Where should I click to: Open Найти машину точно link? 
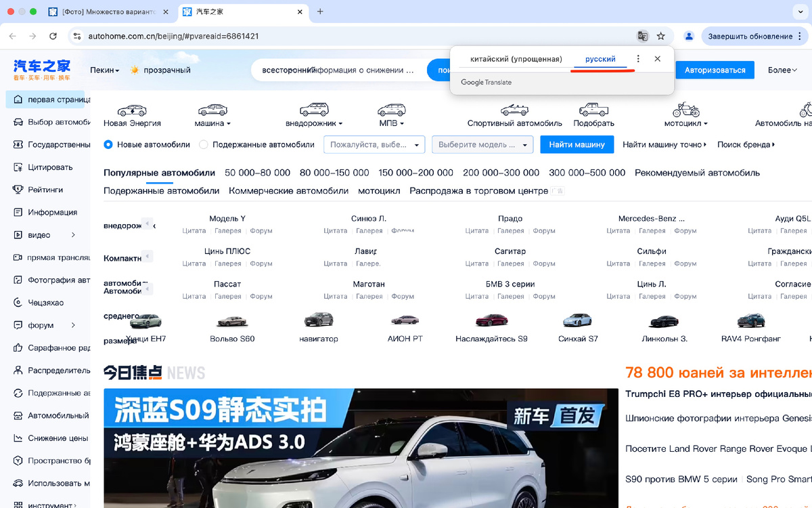pyautogui.click(x=664, y=144)
